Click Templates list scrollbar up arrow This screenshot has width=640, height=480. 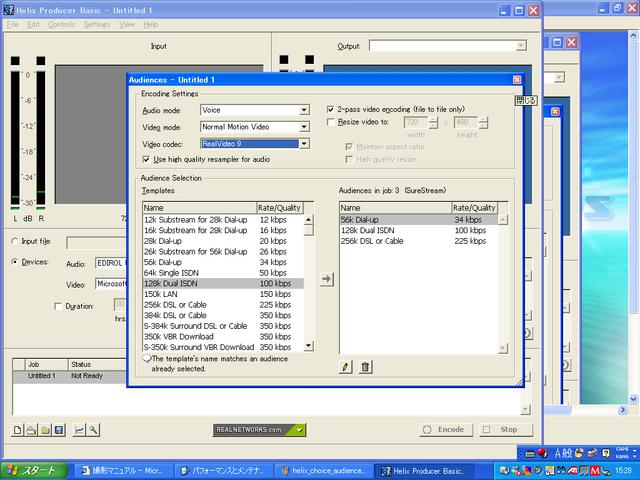coord(309,220)
